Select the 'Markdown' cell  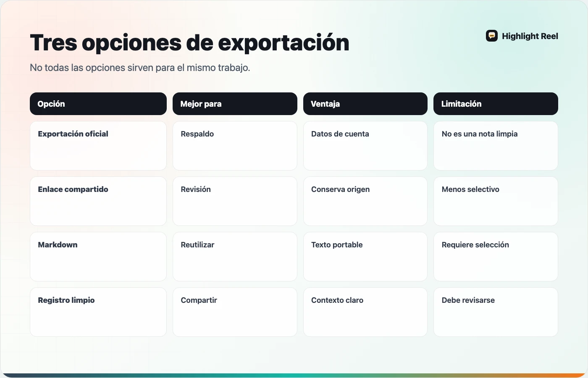tap(98, 257)
